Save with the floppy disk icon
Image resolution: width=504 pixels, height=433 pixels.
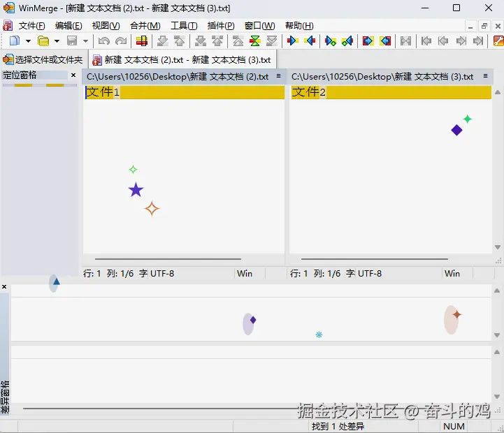72,41
